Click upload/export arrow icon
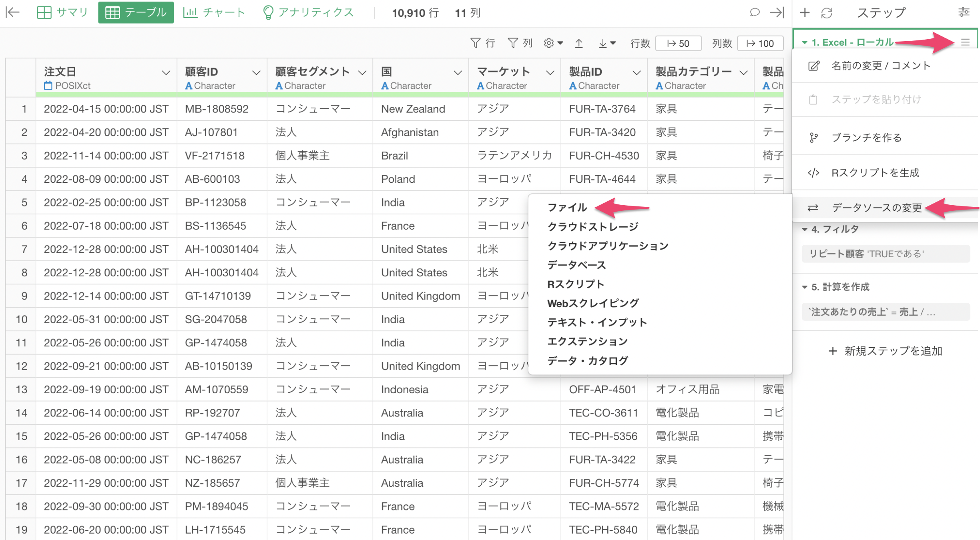Viewport: 980px width, 540px height. pos(579,43)
